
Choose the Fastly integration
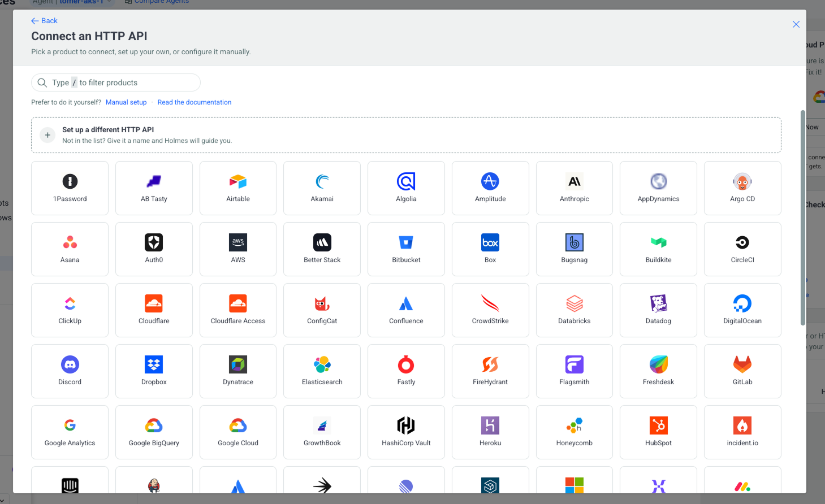[406, 371]
